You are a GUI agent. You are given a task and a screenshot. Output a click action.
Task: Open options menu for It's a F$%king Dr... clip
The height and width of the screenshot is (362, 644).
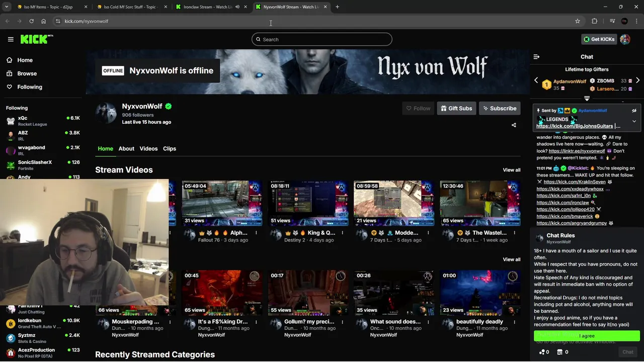coord(256,322)
